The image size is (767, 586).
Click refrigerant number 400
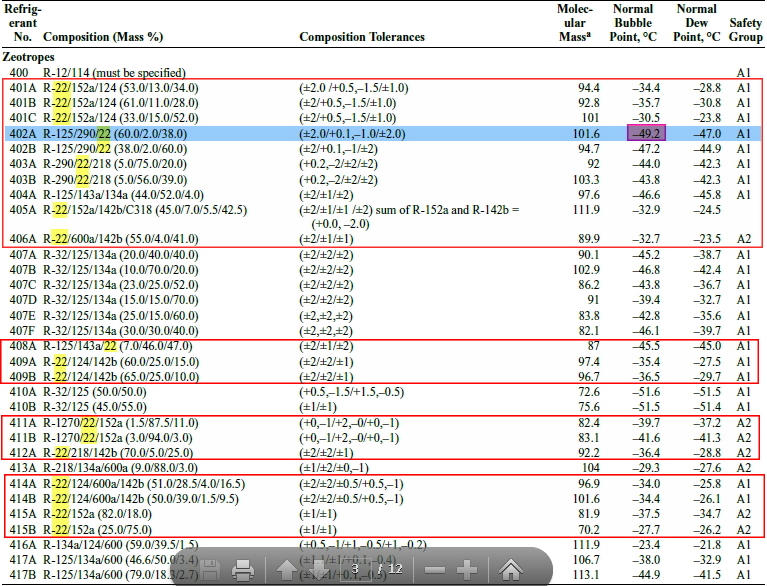(19, 73)
